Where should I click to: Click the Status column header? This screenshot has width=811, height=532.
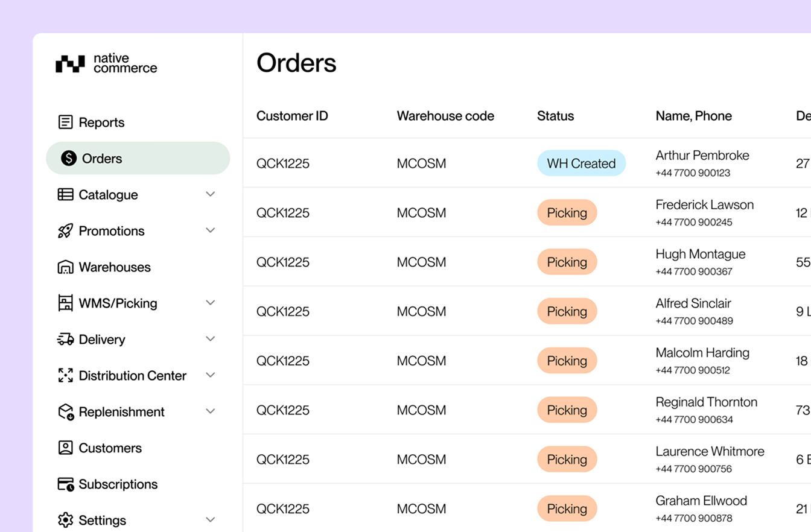555,116
